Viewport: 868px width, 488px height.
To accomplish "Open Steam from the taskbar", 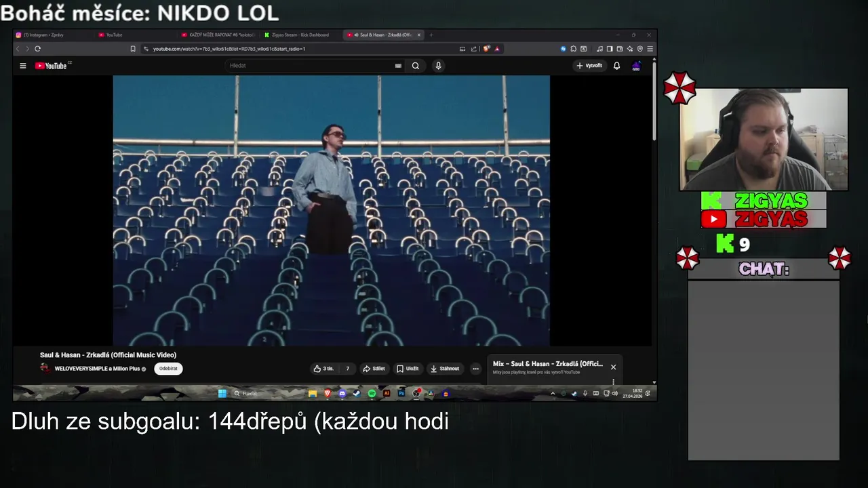I will click(x=357, y=393).
